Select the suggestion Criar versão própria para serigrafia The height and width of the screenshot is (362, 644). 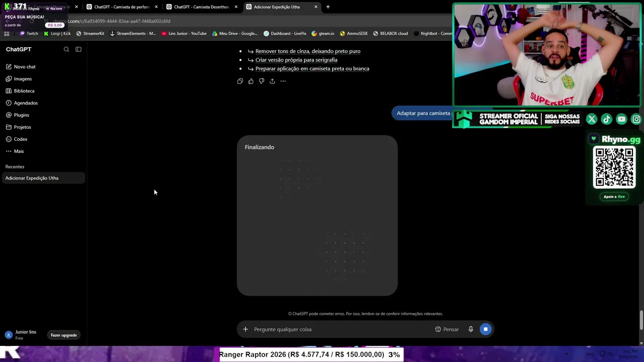pos(296,60)
